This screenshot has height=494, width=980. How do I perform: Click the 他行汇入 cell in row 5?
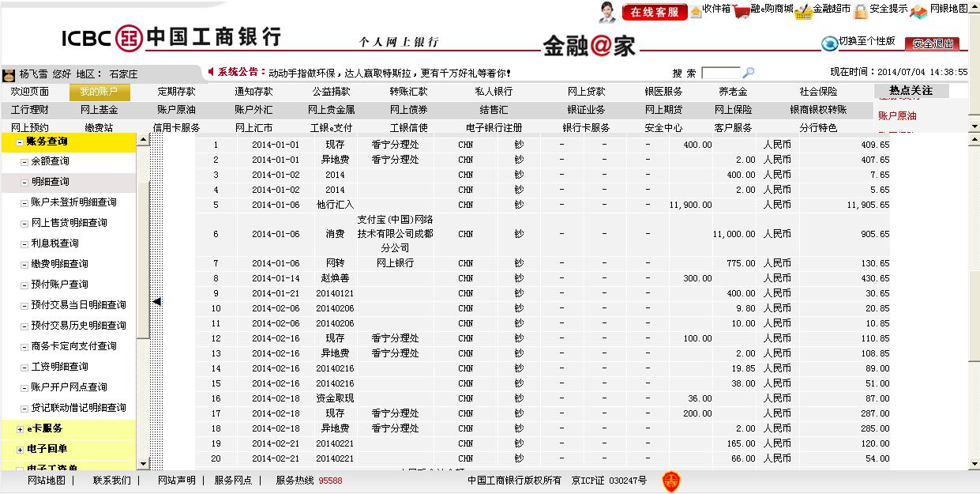click(335, 205)
